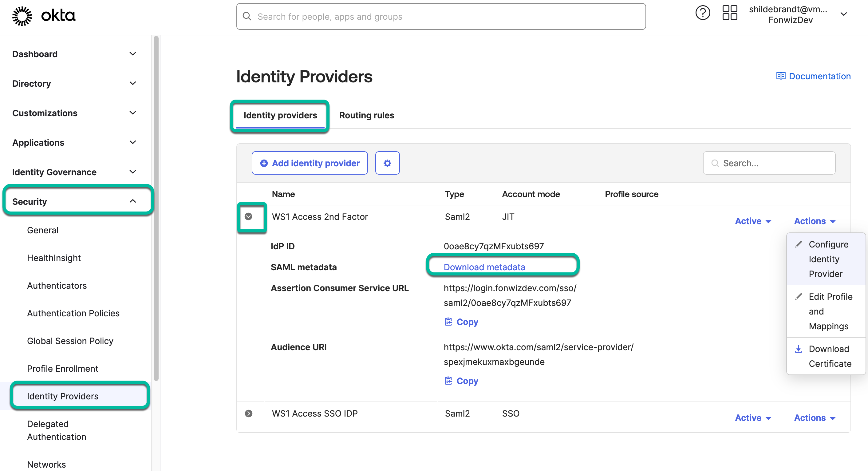Viewport: 868px width, 471px height.
Task: Click Download Certificate arrow icon
Action: pyautogui.click(x=798, y=349)
